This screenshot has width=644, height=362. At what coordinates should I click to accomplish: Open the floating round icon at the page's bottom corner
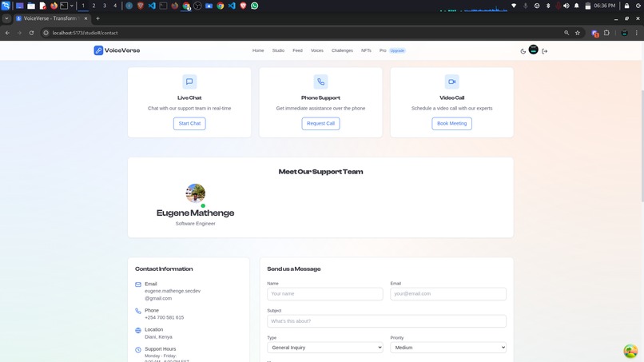point(630,351)
